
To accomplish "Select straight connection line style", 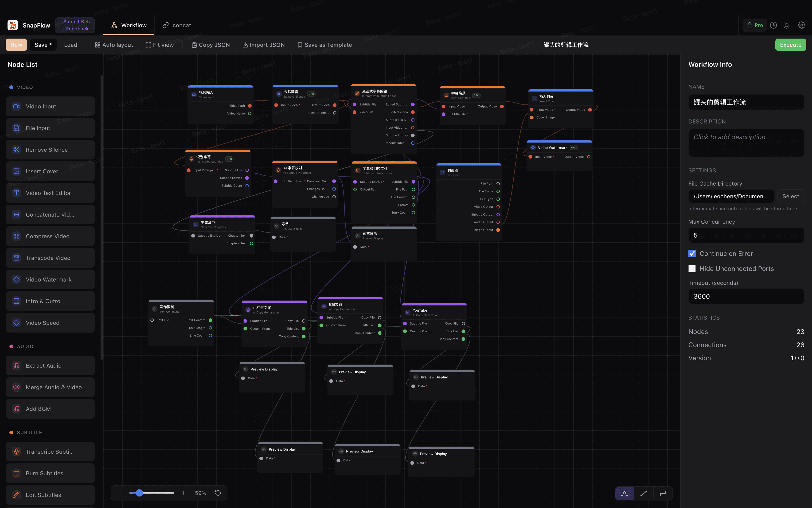I will point(644,493).
